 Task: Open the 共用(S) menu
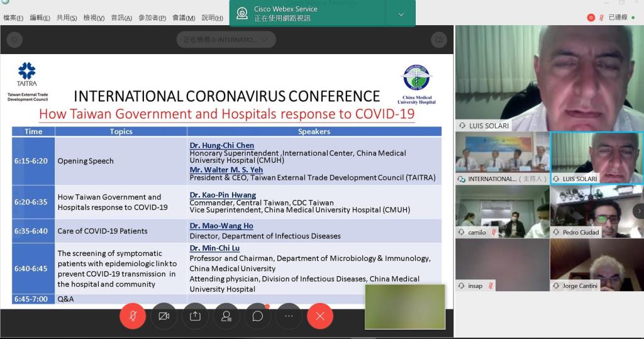tap(67, 18)
